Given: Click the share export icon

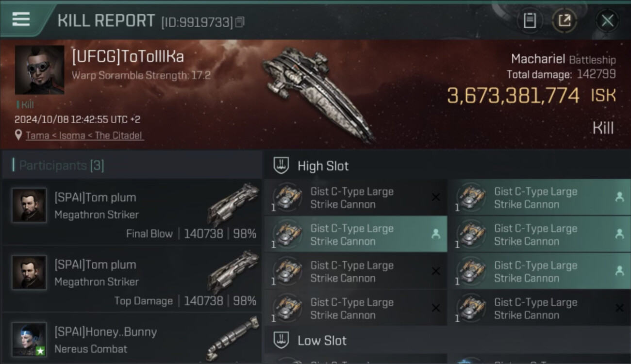Looking at the screenshot, I should click(564, 20).
